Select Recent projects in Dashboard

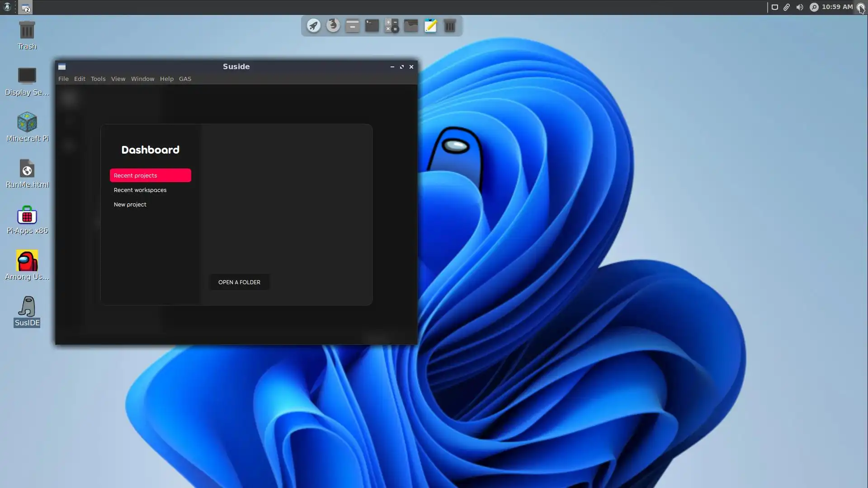[x=150, y=175]
